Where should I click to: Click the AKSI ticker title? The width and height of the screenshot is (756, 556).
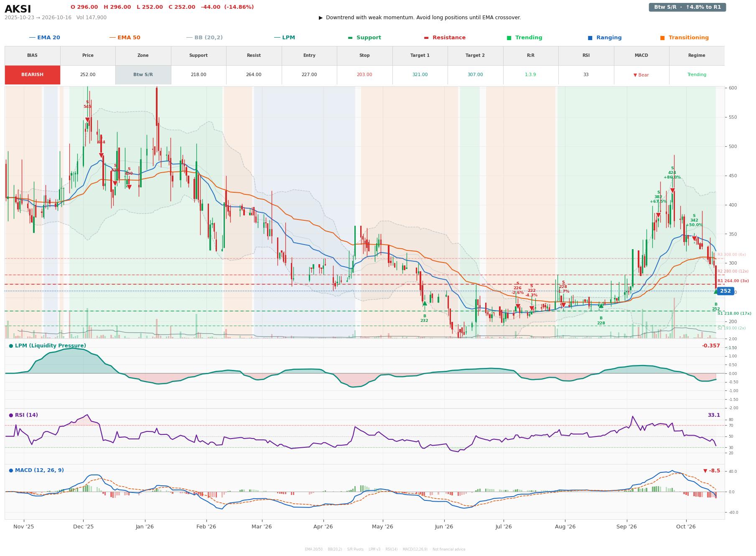tap(18, 9)
